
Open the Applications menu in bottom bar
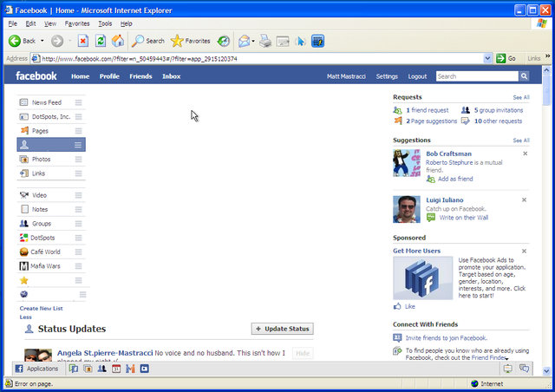click(x=36, y=369)
